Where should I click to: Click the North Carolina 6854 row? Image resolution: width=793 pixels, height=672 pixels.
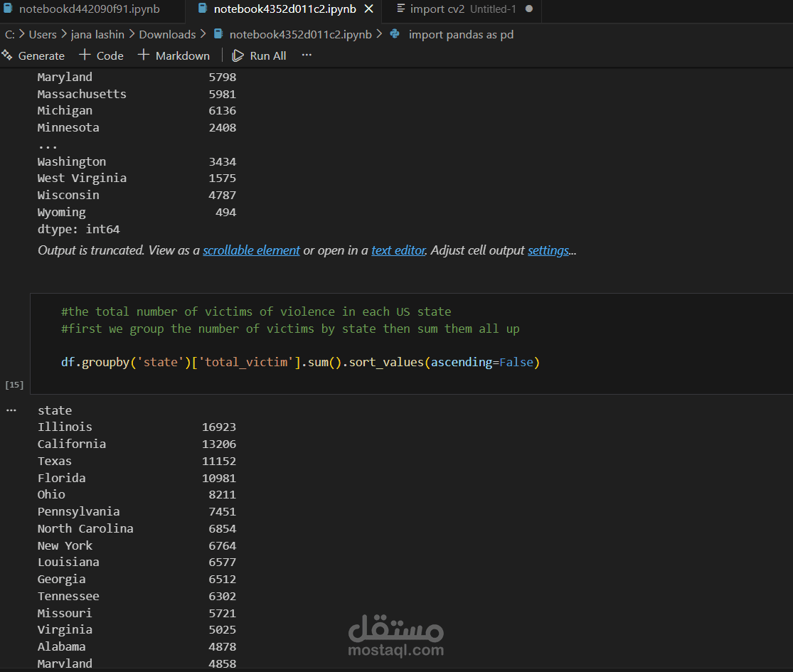[137, 528]
